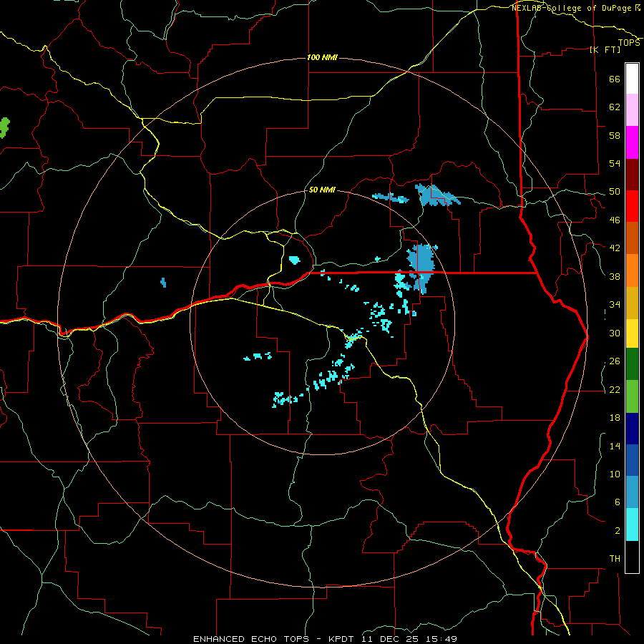Click the 'ENHANCED ECHO TOPS - KPDT' caption
Viewport: 644px width, 644px height.
tap(274, 639)
